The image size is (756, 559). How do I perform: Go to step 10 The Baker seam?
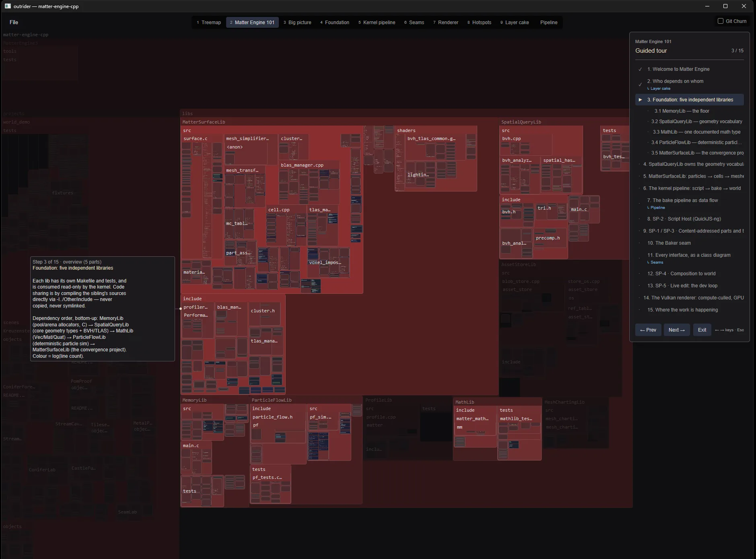click(x=690, y=243)
